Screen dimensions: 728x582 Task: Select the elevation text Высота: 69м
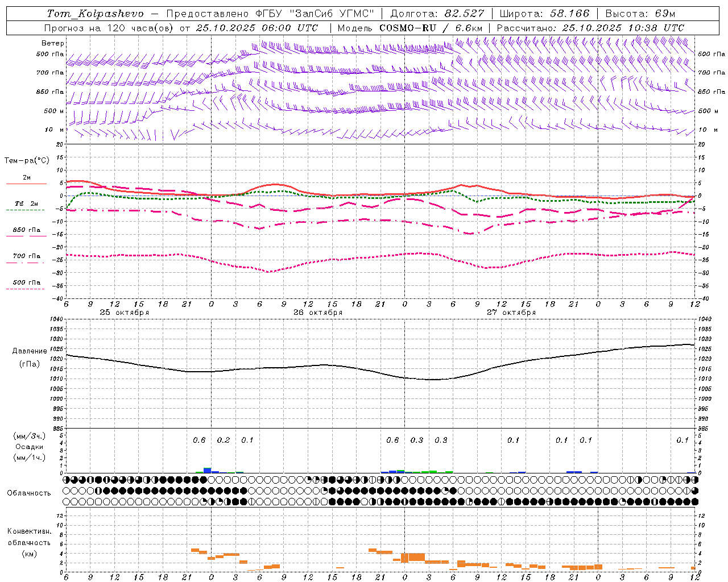click(640, 14)
